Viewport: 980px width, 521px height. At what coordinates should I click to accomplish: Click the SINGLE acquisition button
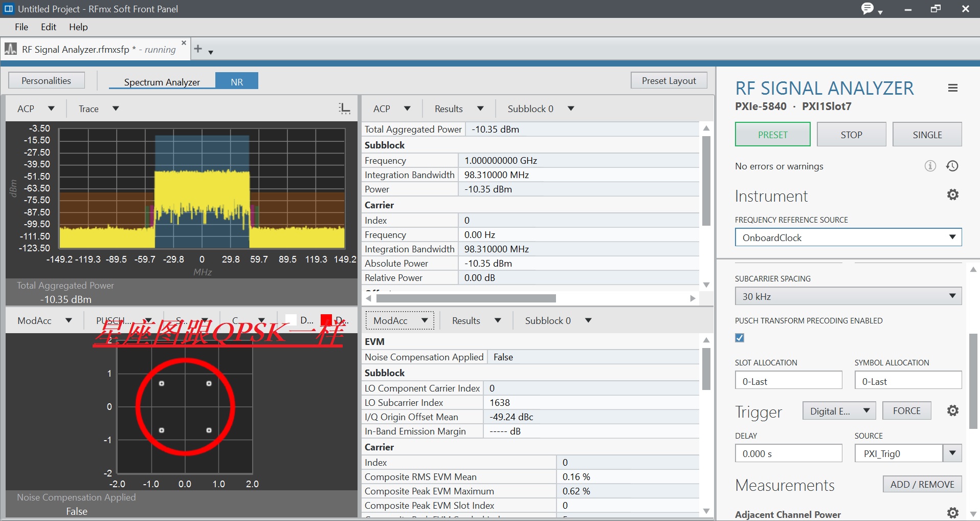pyautogui.click(x=927, y=135)
